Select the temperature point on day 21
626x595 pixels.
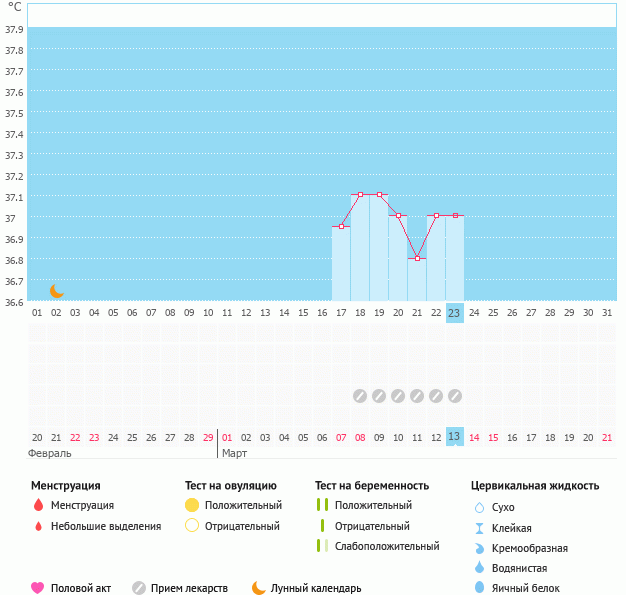point(417,258)
